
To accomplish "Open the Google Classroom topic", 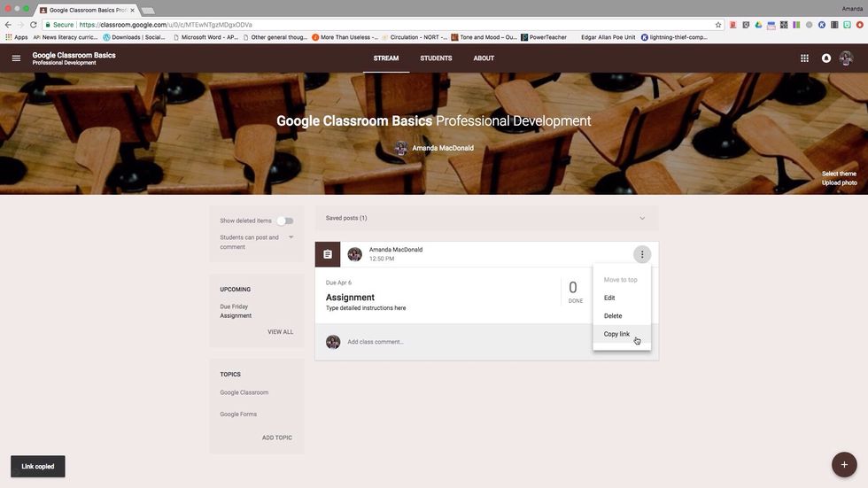I will (244, 392).
